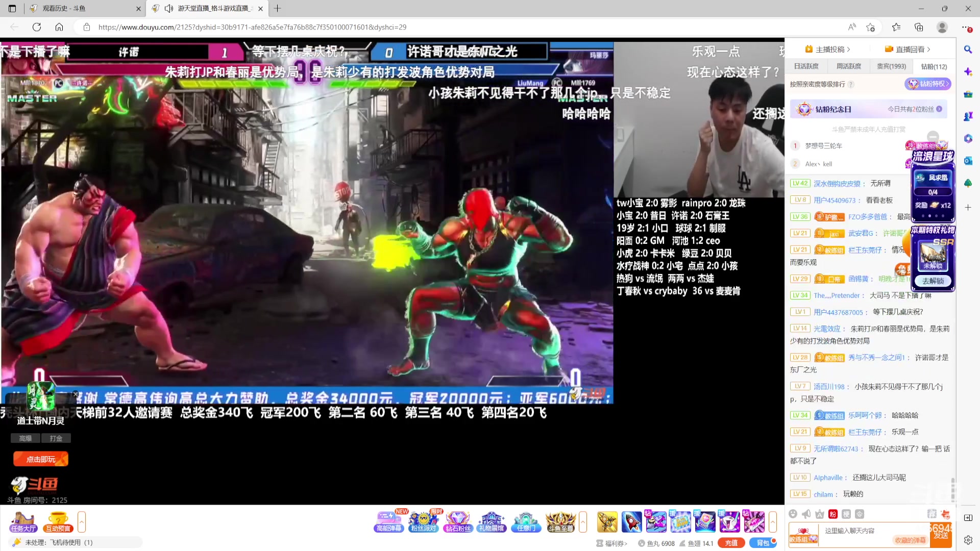Open the emoji picker in chat
Image resolution: width=980 pixels, height=551 pixels.
pos(793,514)
